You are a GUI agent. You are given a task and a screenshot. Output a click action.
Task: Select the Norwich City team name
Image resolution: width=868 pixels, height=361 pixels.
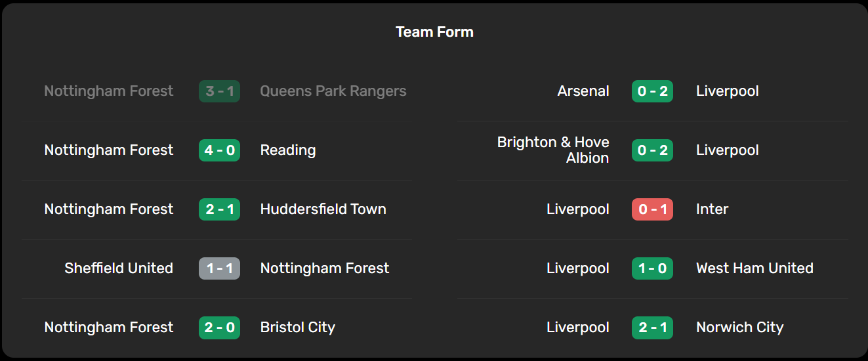739,328
